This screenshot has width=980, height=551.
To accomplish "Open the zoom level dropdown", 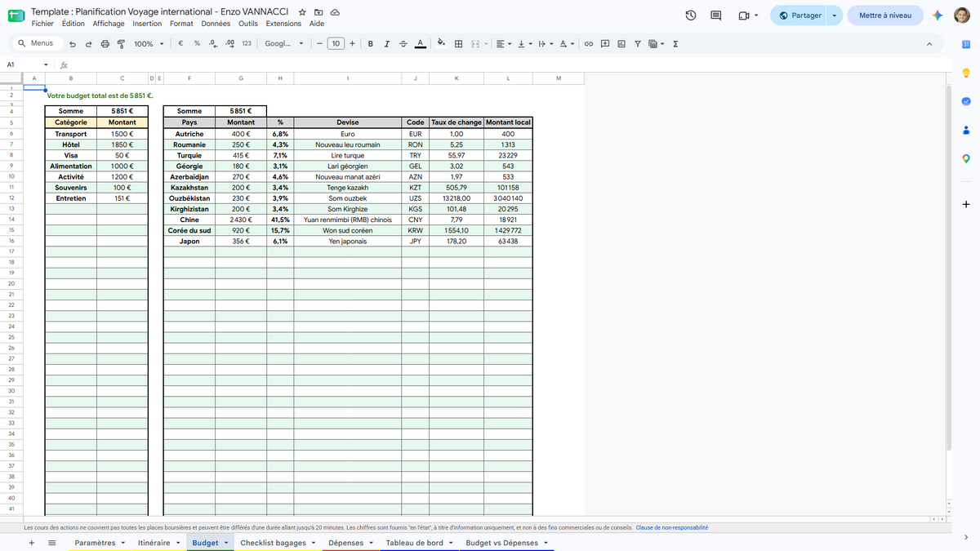I will 149,44.
